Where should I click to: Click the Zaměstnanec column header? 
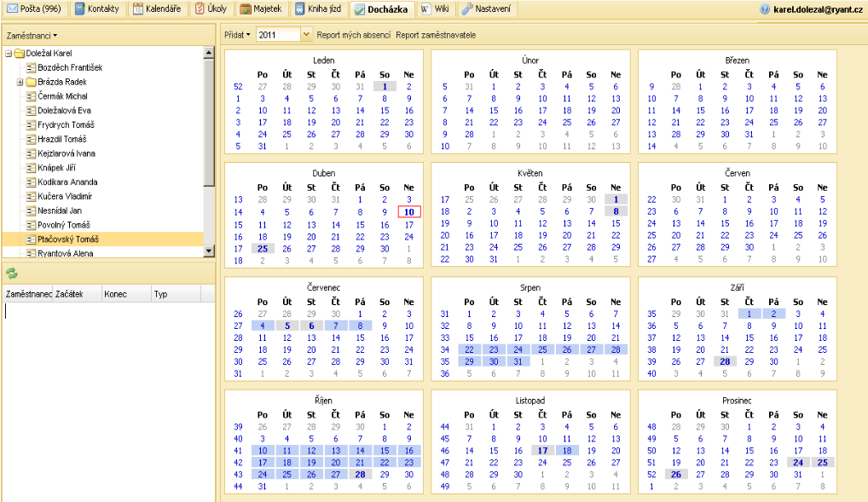[28, 294]
